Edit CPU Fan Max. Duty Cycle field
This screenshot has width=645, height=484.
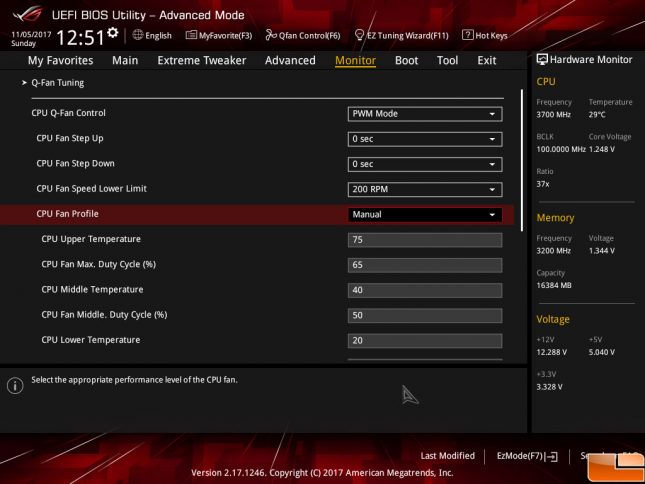coord(425,265)
